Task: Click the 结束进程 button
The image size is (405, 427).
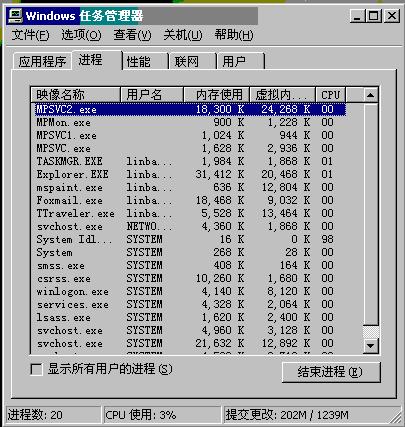Action: (x=331, y=372)
